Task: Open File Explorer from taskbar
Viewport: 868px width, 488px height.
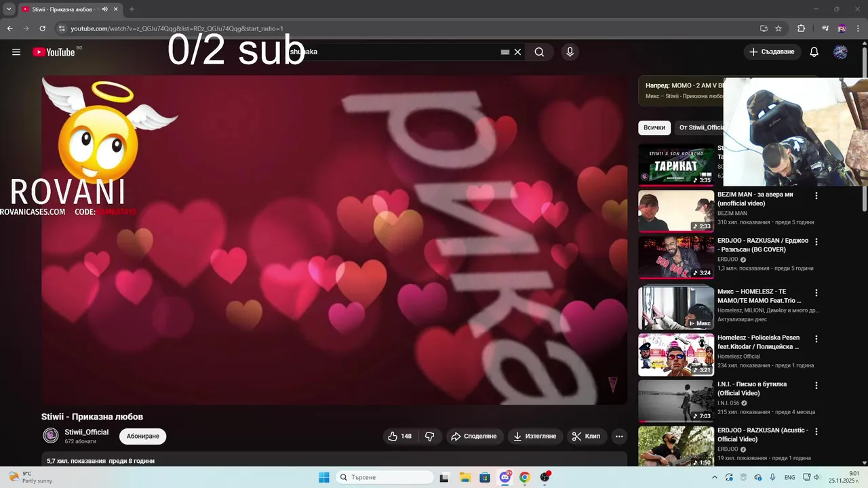Action: (465, 477)
